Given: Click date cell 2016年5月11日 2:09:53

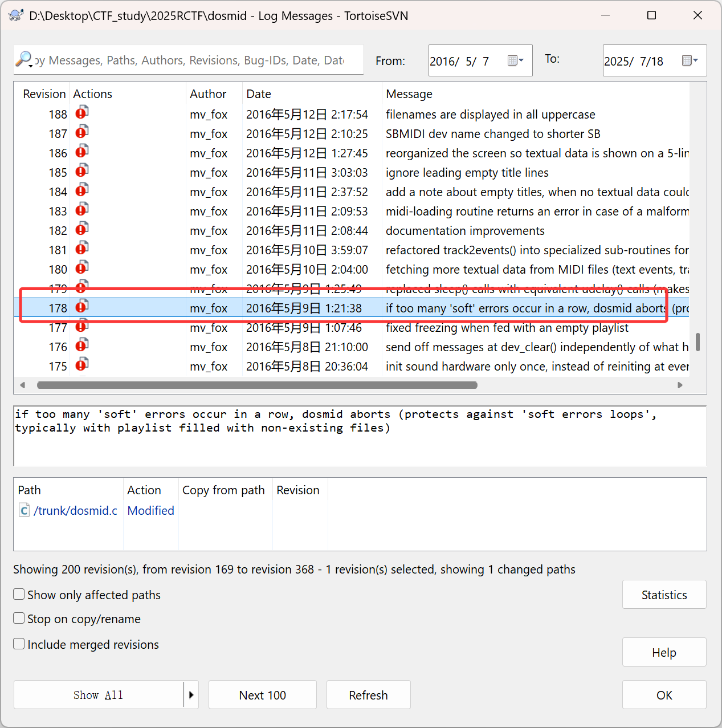Looking at the screenshot, I should 307,212.
